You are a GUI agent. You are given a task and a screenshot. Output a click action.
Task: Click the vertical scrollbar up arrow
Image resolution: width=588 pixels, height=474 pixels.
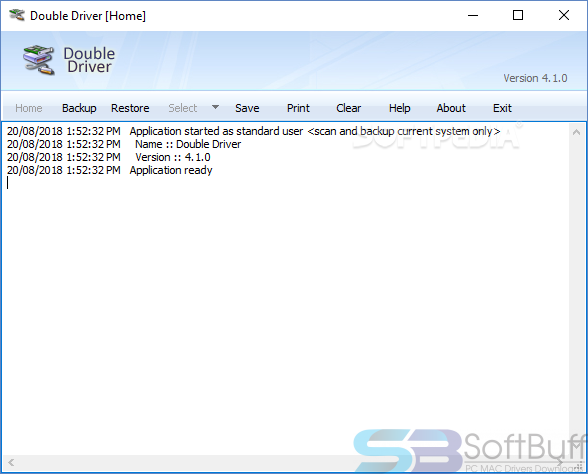[576, 132]
